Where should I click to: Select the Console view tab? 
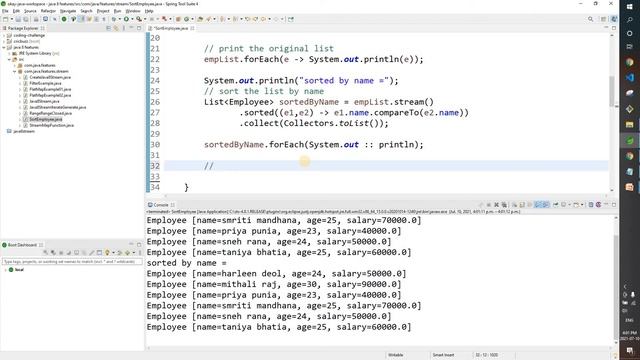tap(160, 205)
